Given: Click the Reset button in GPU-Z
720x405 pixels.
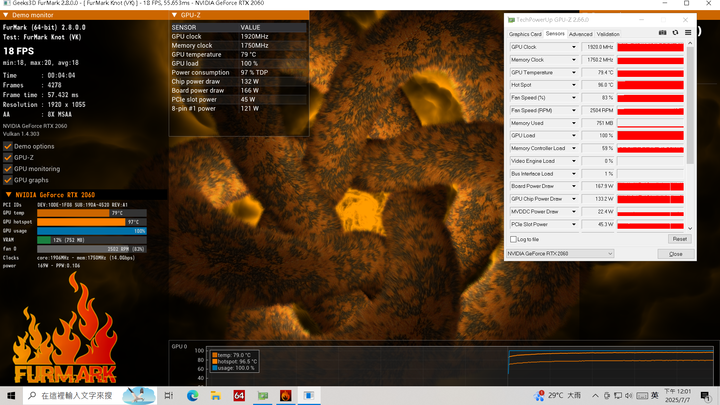Looking at the screenshot, I should point(680,239).
